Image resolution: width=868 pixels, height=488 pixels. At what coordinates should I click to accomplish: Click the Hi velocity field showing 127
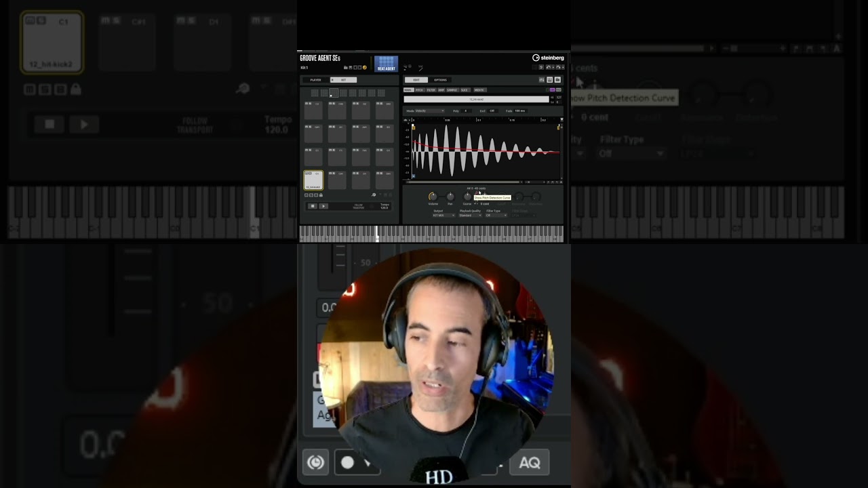559,97
